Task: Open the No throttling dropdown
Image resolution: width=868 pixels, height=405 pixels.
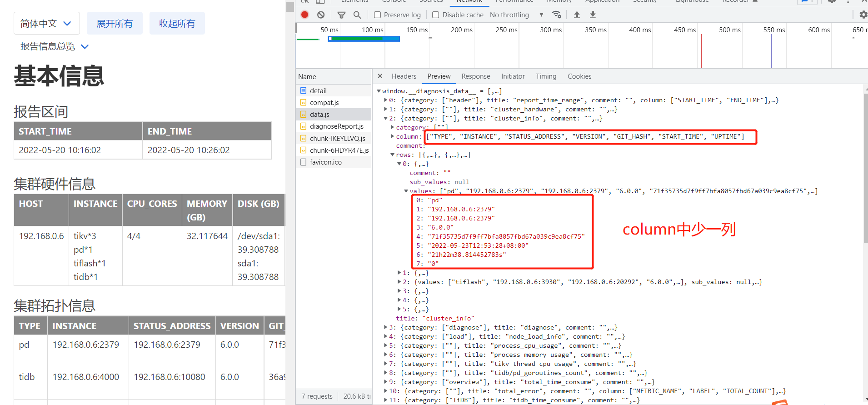Action: pos(516,15)
